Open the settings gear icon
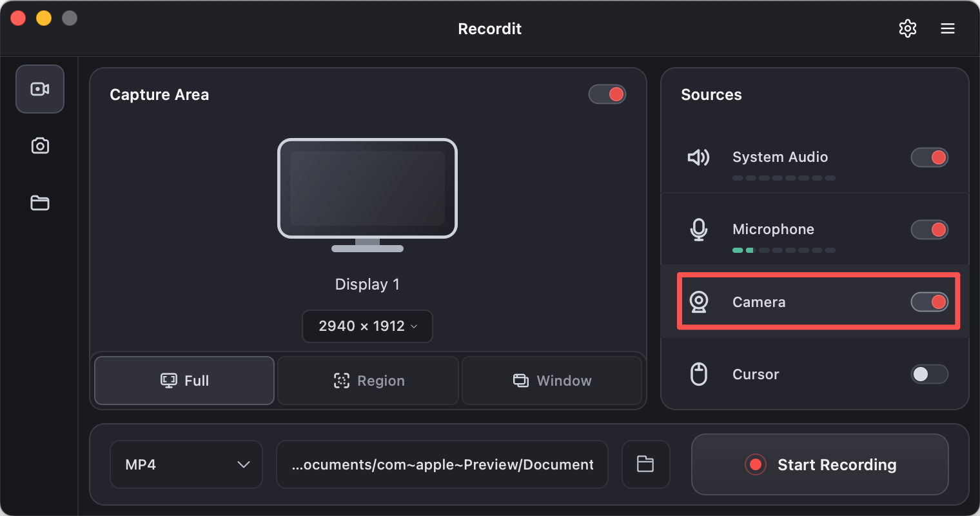 pyautogui.click(x=908, y=28)
